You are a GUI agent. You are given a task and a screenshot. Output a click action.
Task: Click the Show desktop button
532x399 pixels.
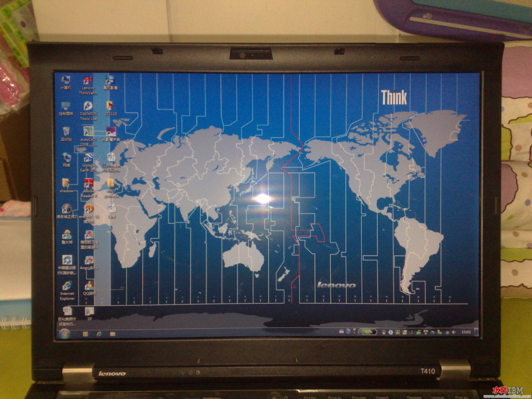pyautogui.click(x=476, y=332)
